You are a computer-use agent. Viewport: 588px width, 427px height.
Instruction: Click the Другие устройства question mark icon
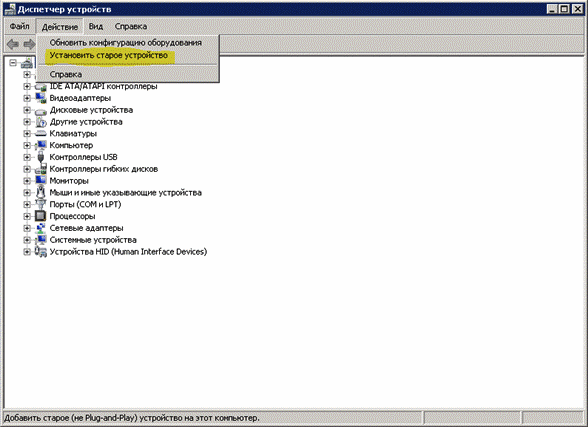(x=40, y=122)
